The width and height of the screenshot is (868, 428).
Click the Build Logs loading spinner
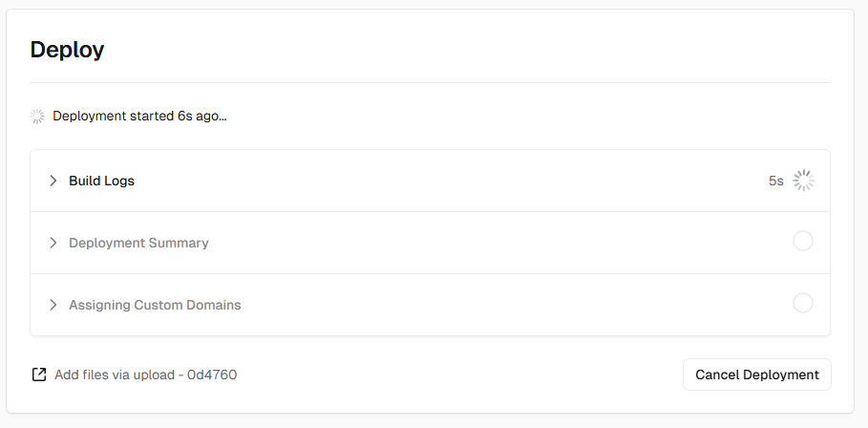coord(803,181)
